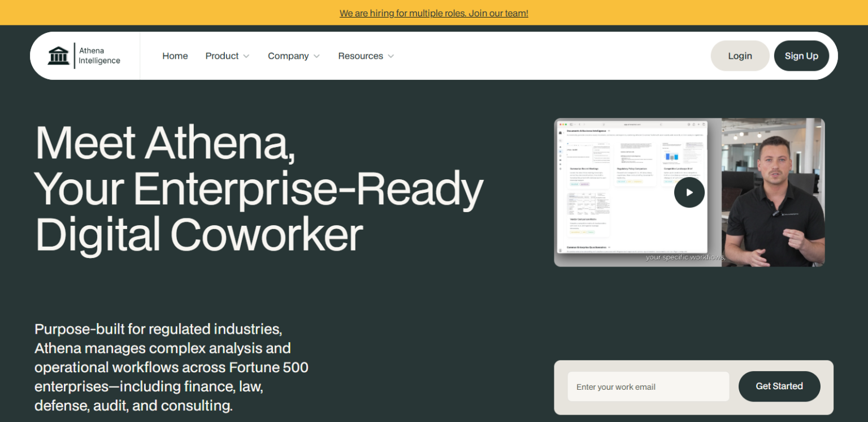Click the Sign Up button
The height and width of the screenshot is (422, 868).
(x=801, y=55)
